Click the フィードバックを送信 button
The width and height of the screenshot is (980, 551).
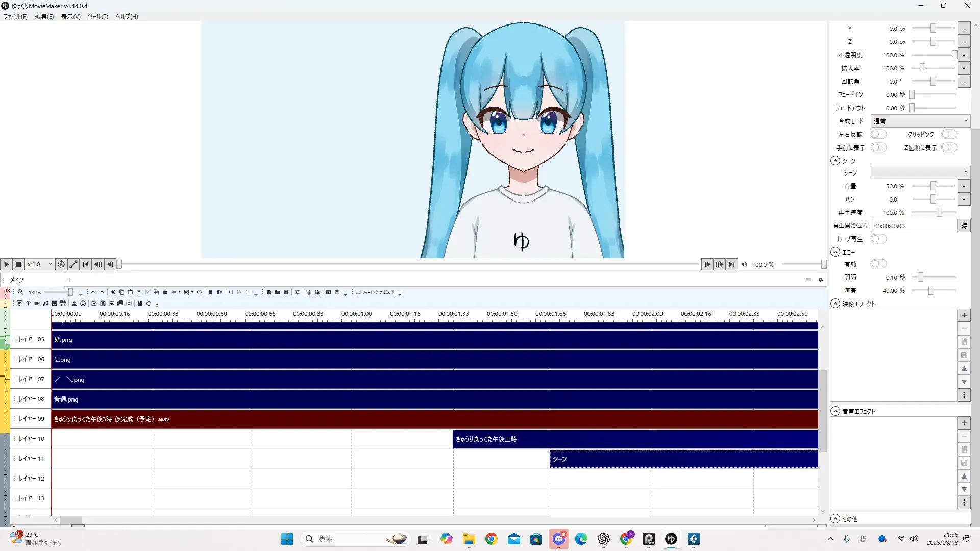pos(375,292)
